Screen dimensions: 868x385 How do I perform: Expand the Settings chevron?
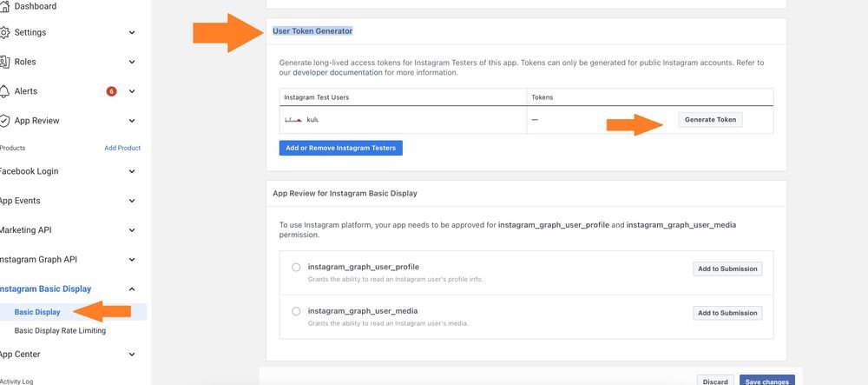coord(132,33)
